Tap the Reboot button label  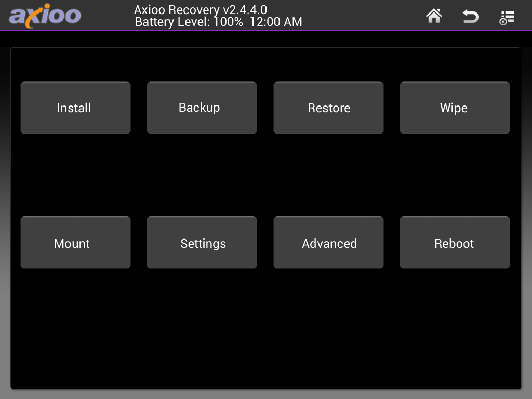454,244
